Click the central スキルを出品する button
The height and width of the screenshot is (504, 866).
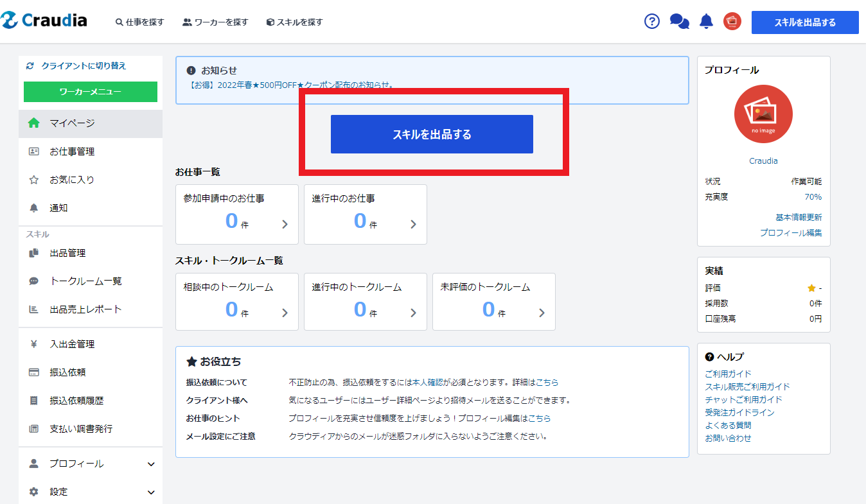click(x=432, y=134)
